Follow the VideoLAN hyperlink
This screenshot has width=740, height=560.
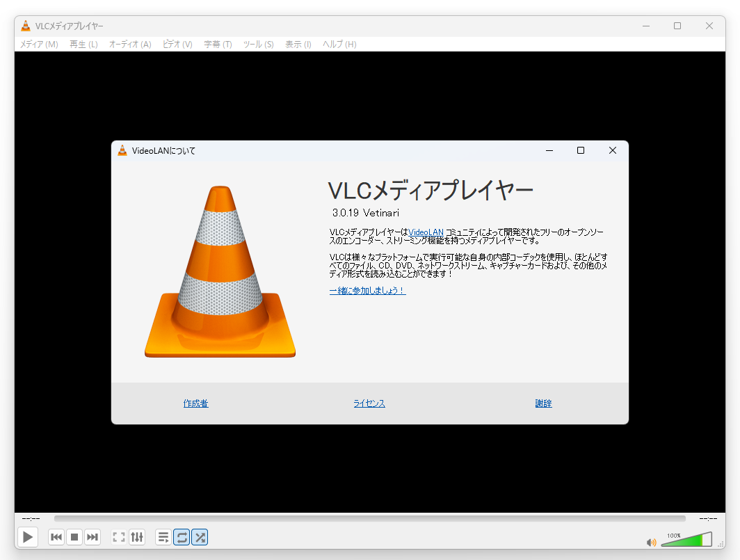pos(426,232)
